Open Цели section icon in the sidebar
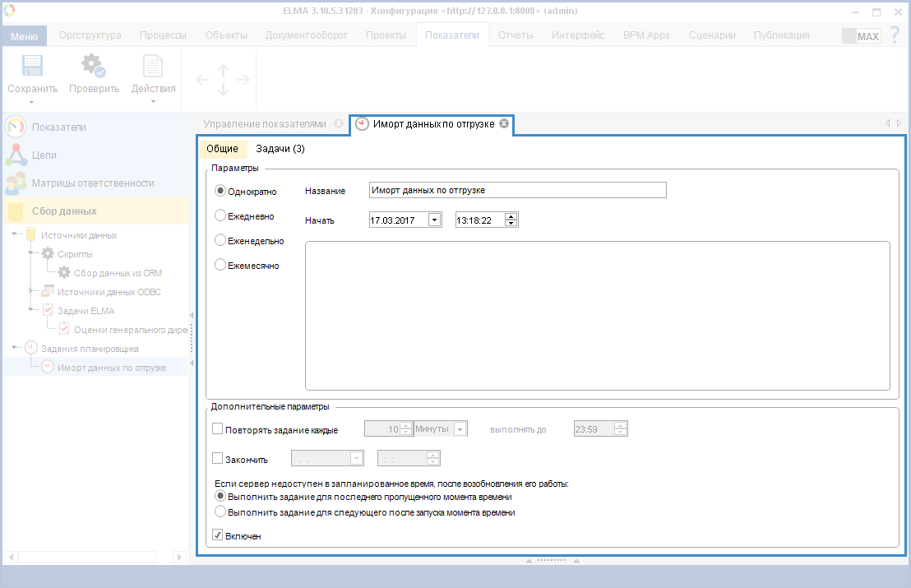 pyautogui.click(x=16, y=155)
